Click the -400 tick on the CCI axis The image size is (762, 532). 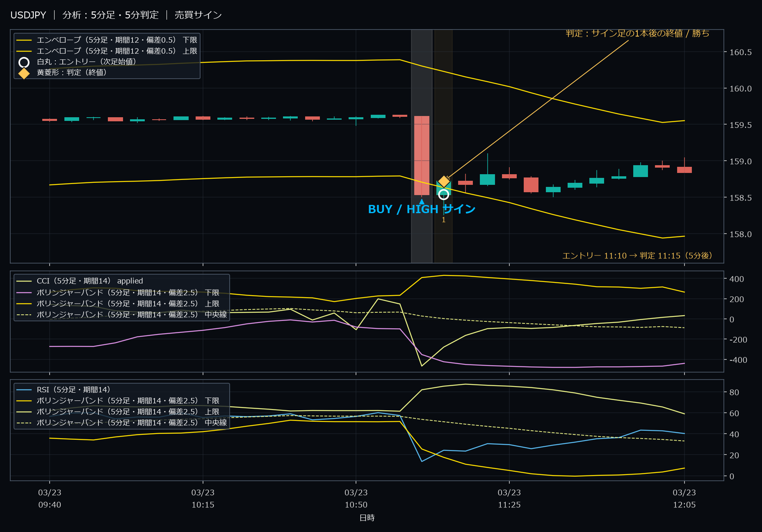[739, 360]
